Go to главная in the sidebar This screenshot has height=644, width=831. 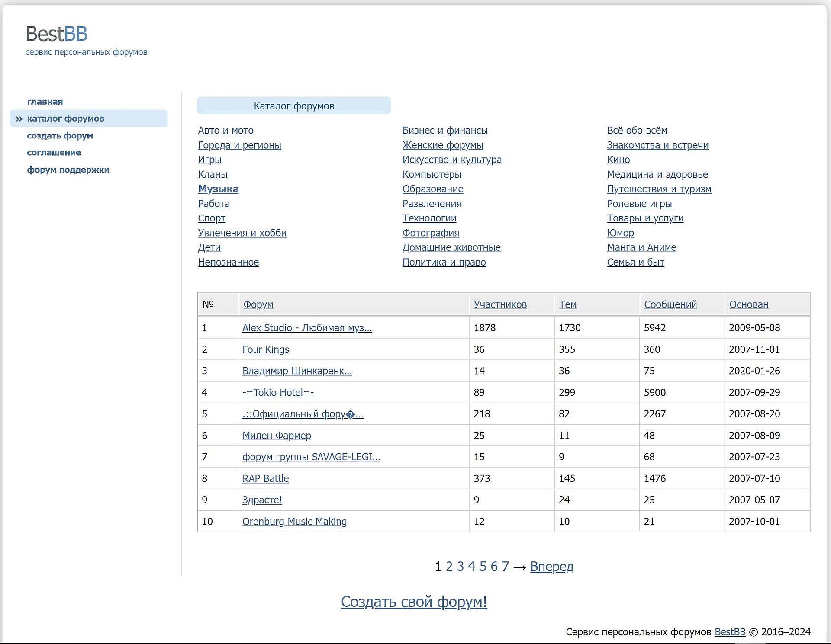[x=45, y=102]
